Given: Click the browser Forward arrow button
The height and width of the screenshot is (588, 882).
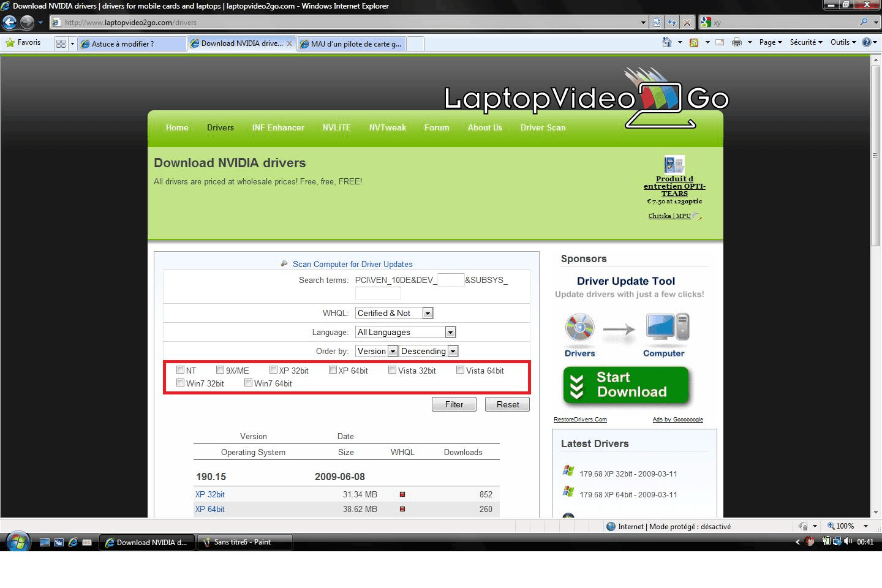Looking at the screenshot, I should click(27, 23).
